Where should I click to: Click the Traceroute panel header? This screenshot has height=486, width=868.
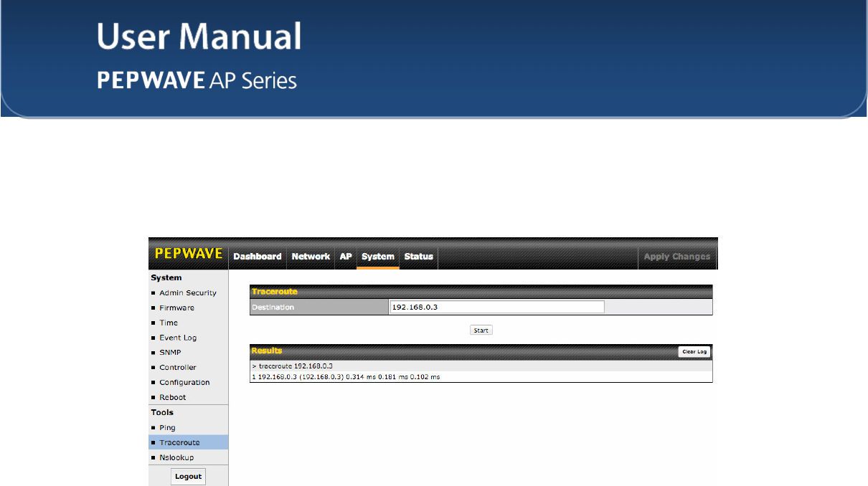(x=481, y=292)
